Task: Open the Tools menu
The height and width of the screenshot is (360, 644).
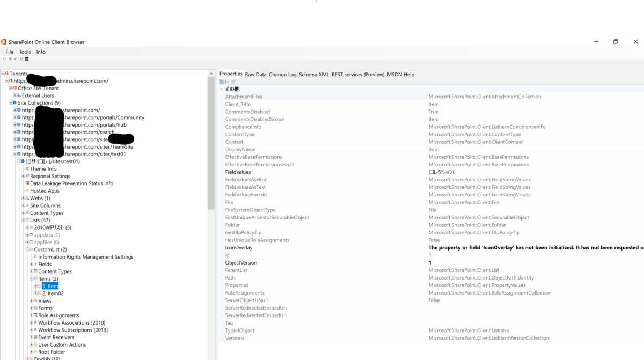Action: pyautogui.click(x=25, y=52)
